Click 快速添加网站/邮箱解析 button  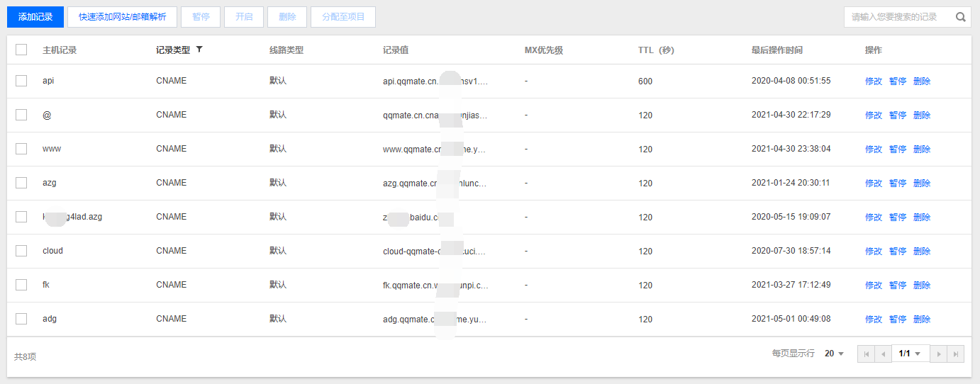[122, 17]
